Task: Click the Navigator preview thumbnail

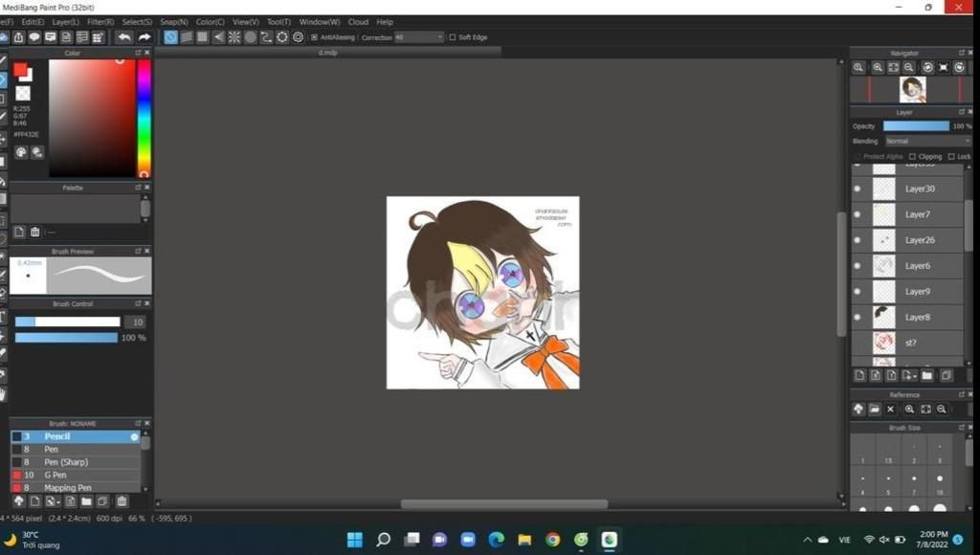Action: 912,89
